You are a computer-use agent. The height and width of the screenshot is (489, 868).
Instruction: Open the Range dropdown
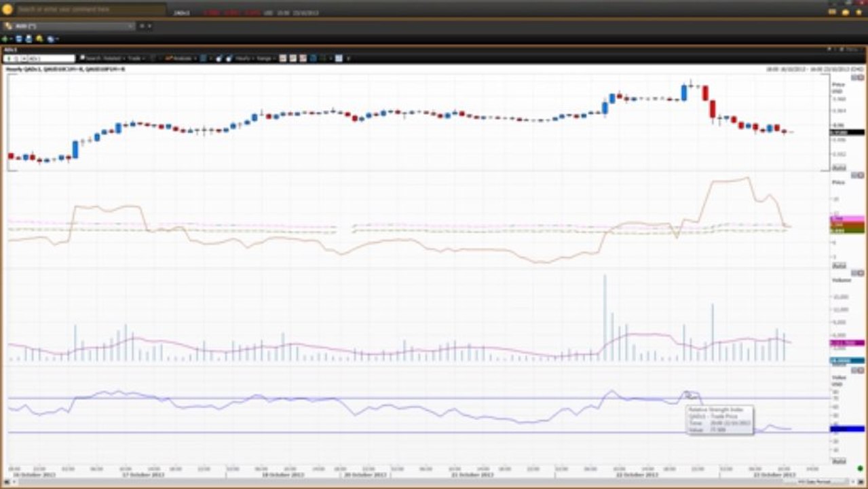coord(265,58)
